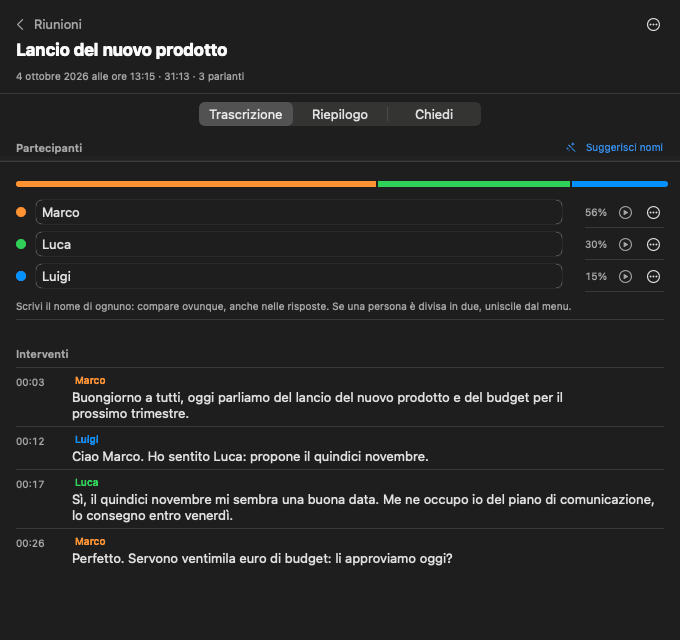
Task: Click the green segment of the speaking-time bar
Action: point(474,184)
